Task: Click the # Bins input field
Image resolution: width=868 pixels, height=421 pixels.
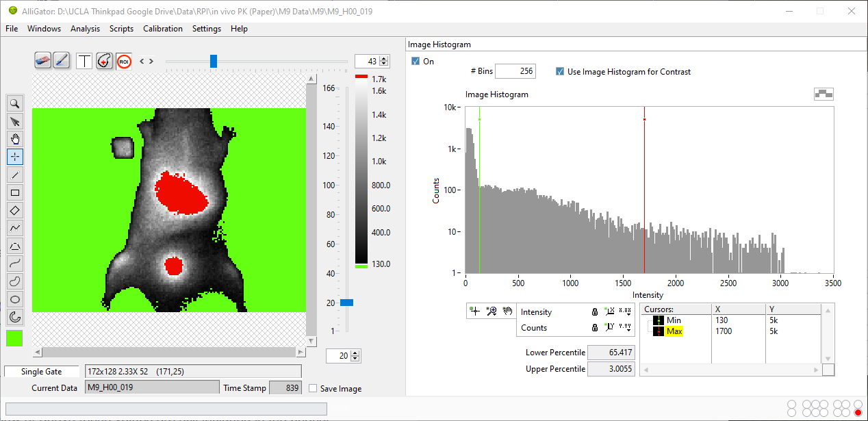Action: point(515,71)
